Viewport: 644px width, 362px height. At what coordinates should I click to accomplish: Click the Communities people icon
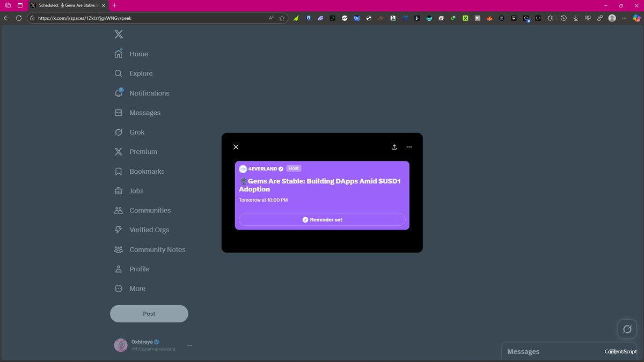click(119, 210)
